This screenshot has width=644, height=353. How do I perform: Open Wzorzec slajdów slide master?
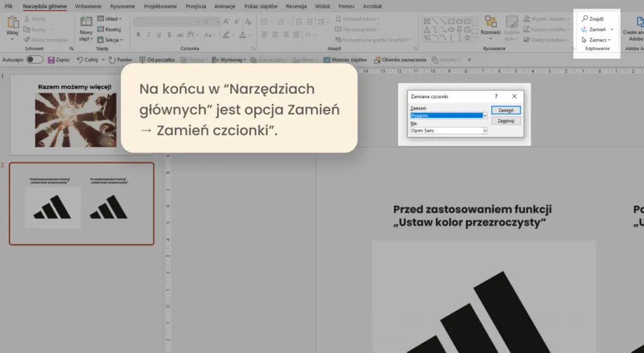pyautogui.click(x=345, y=60)
